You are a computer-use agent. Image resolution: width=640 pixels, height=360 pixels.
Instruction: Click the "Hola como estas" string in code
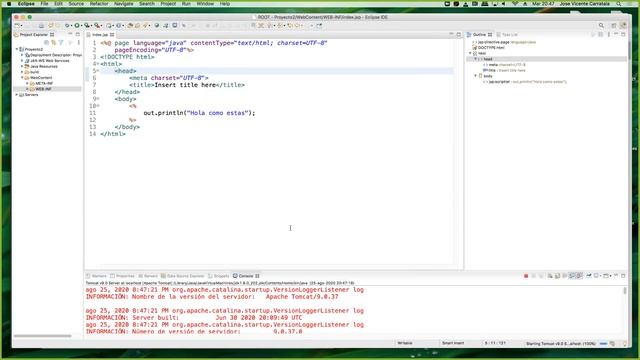point(217,113)
